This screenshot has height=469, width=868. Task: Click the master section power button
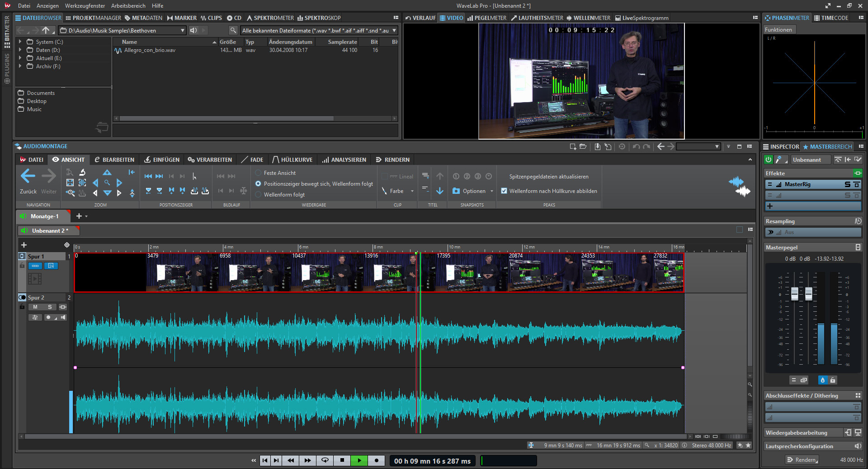[769, 159]
